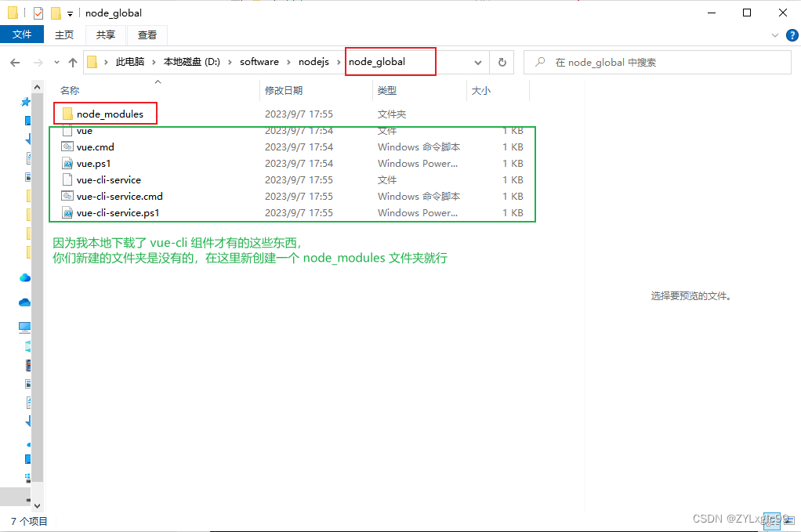Click the 2023/9/7 17:55 date of vue-cli-service.ps1
This screenshot has width=801, height=532.
click(x=299, y=213)
